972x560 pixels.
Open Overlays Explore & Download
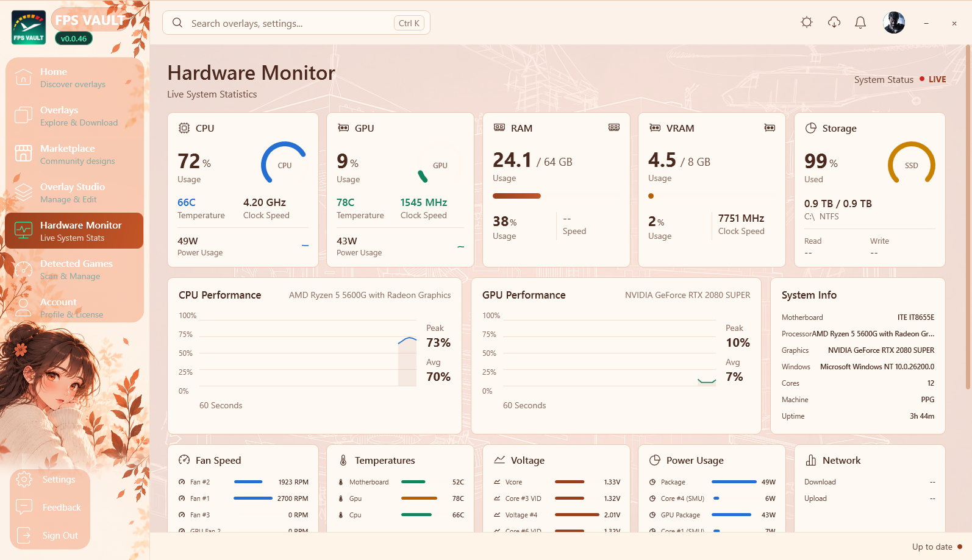(74, 116)
